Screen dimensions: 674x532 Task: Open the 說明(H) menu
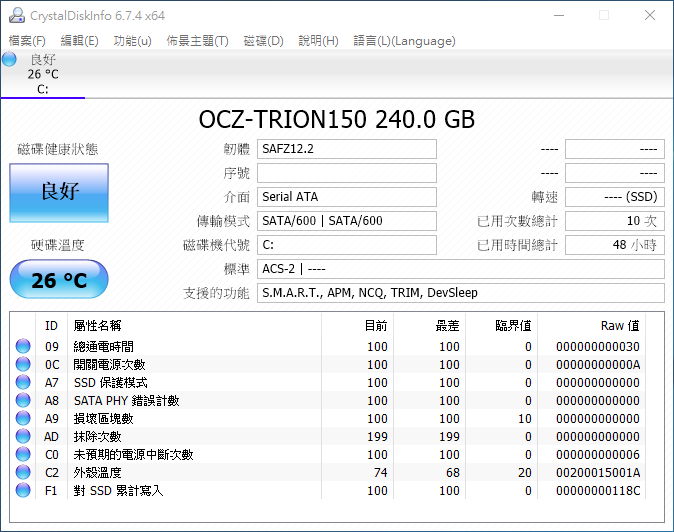319,41
